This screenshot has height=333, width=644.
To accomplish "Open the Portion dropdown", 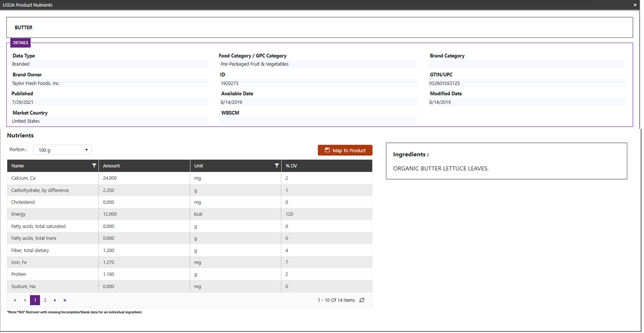I will coord(63,150).
